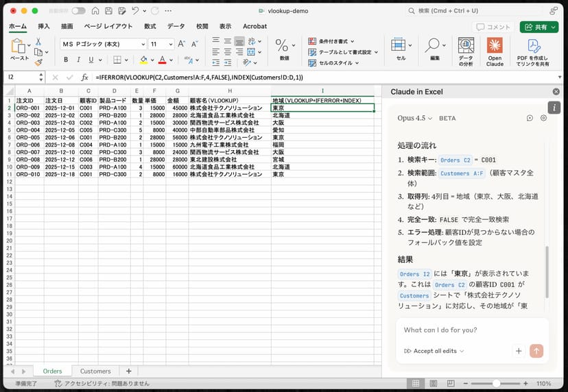
Task: Click the 共有 share button
Action: [539, 27]
